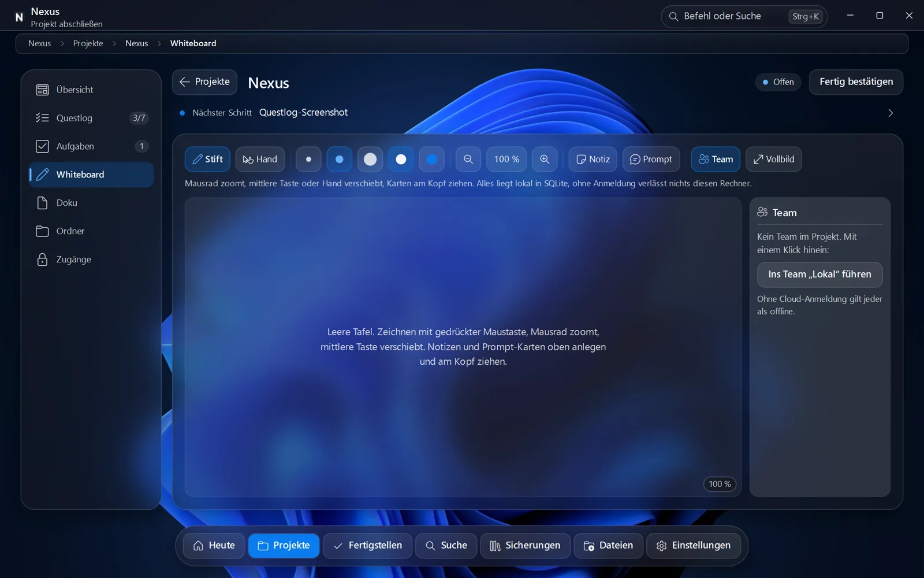Image resolution: width=924 pixels, height=578 pixels.
Task: Select the Stift pen tool
Action: (207, 160)
